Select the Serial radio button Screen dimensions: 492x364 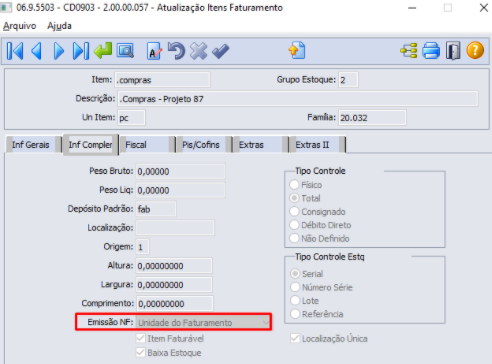(x=295, y=274)
